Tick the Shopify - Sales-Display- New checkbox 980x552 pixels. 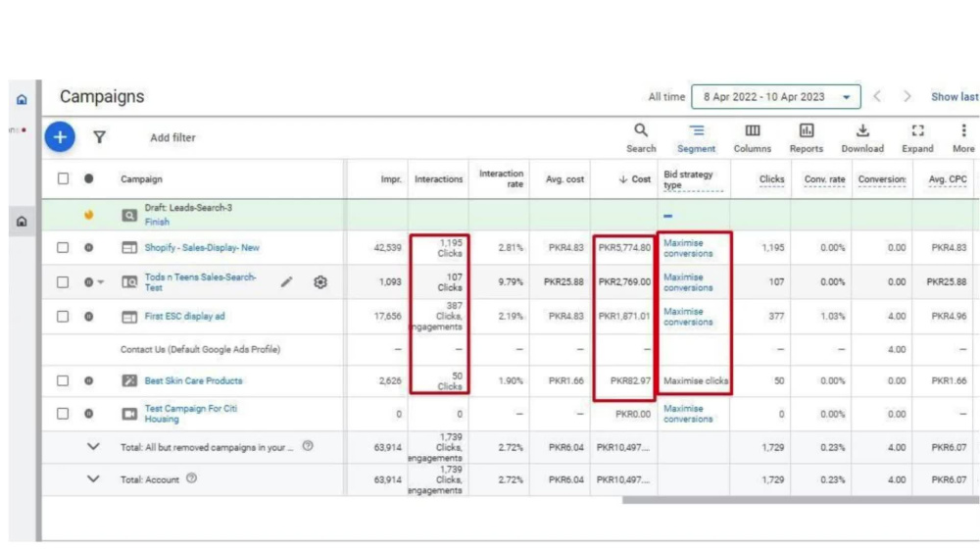63,247
